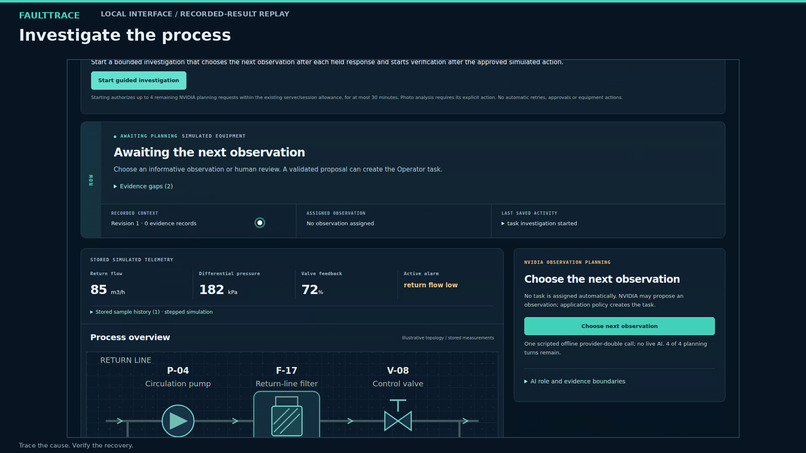806x453 pixels.
Task: Click the AWAITING PLANNING status tag
Action: pos(149,136)
